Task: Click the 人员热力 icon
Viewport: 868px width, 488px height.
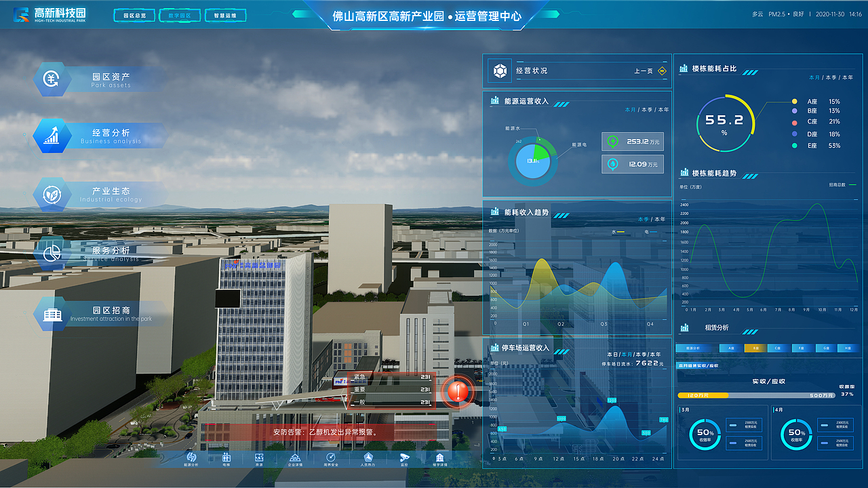Action: (368, 457)
